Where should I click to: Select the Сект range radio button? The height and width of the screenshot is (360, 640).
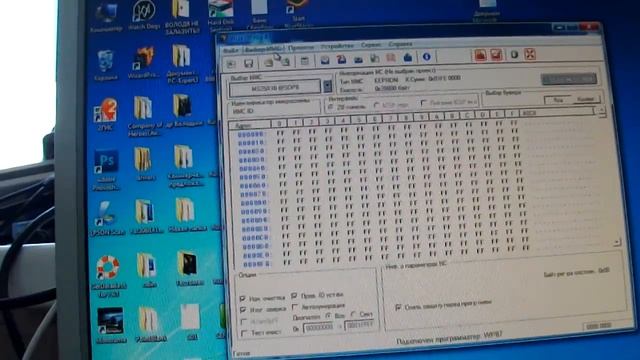click(353, 315)
